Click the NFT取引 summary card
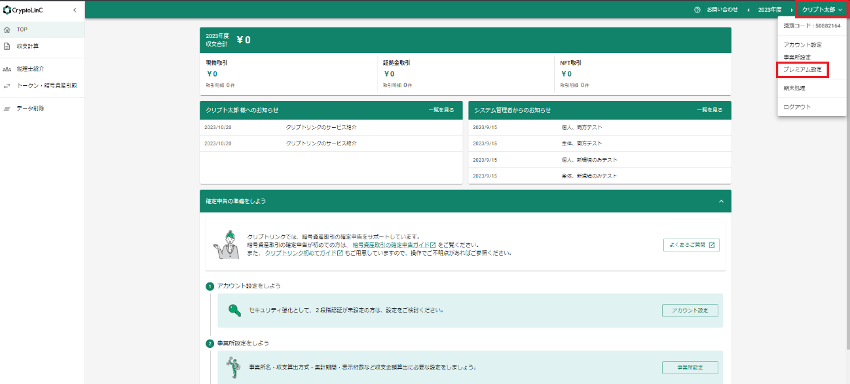 point(643,74)
